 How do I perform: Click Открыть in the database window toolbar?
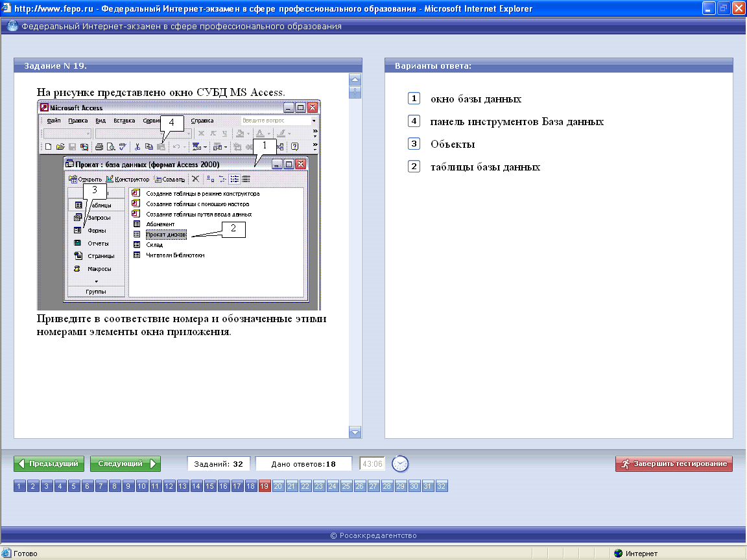86,179
